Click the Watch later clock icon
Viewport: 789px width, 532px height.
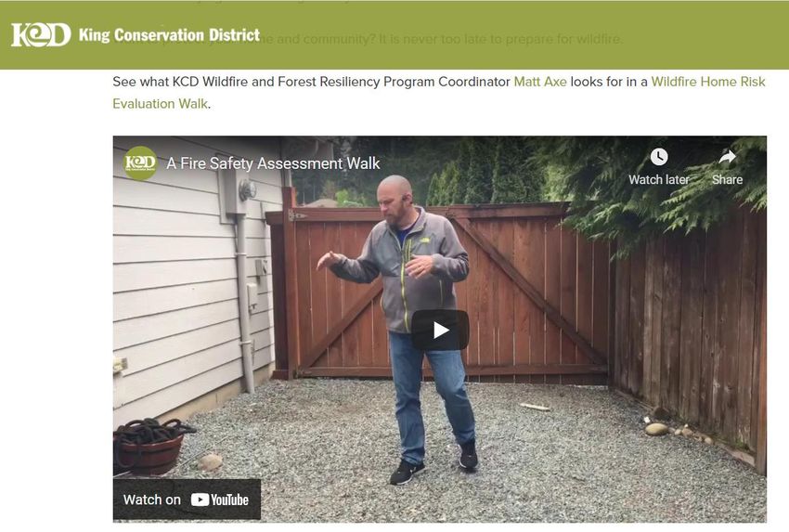pos(659,157)
